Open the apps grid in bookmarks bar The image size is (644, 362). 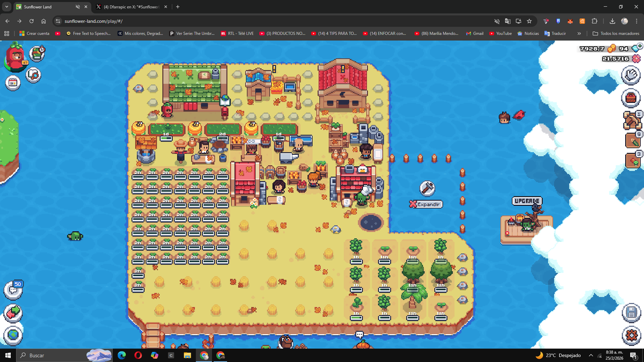coord(6,33)
